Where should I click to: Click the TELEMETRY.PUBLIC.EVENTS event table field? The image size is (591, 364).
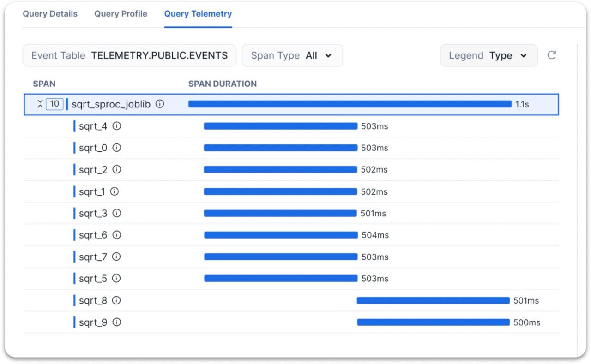click(129, 55)
